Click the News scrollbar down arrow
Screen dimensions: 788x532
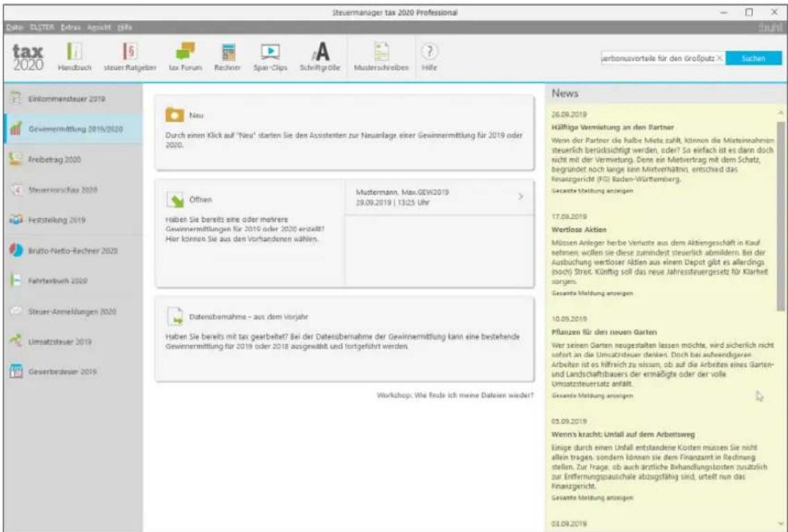781,523
